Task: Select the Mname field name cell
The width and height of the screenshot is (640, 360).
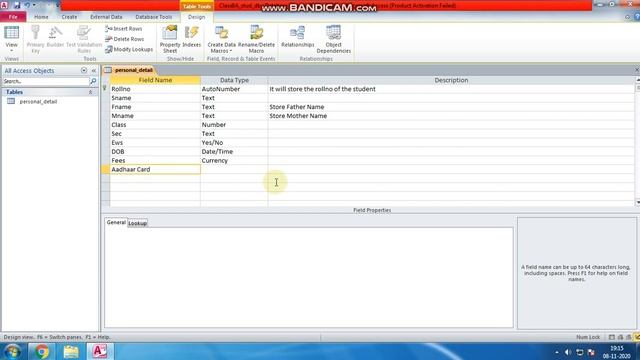Action: 155,116
